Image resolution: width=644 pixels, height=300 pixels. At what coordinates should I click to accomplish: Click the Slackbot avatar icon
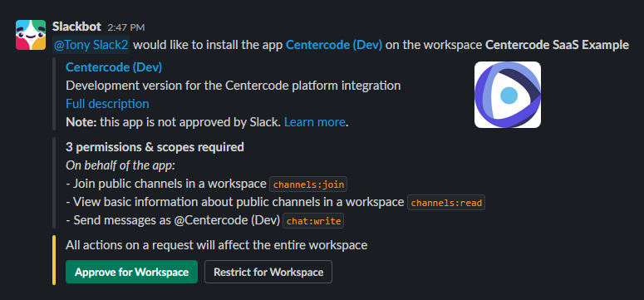coord(31,35)
